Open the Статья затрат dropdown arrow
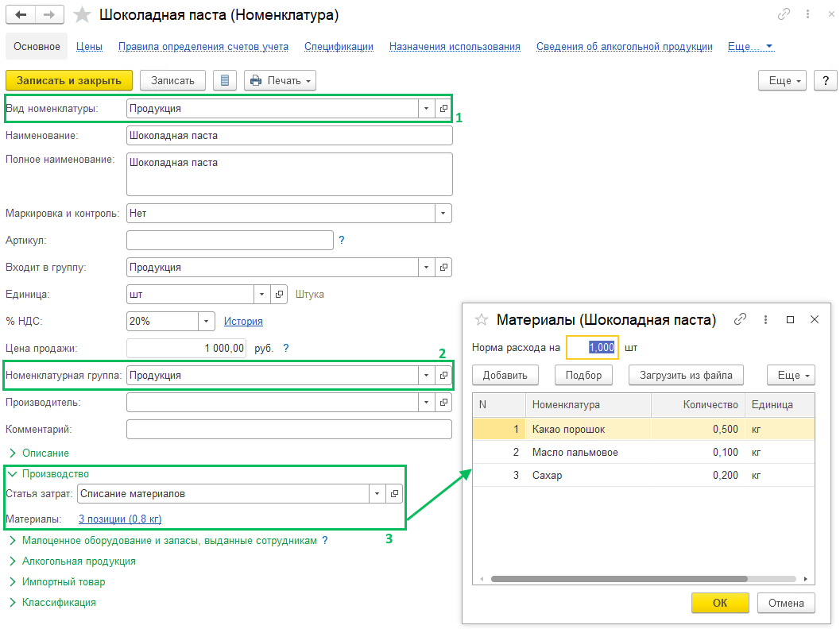Screen dimensions: 840x629 (x=377, y=493)
